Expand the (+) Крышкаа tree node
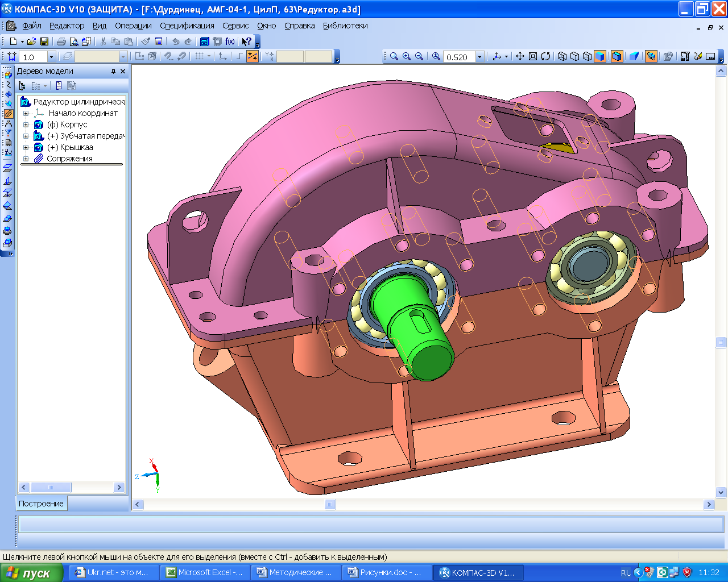The width and height of the screenshot is (728, 582). click(x=26, y=147)
